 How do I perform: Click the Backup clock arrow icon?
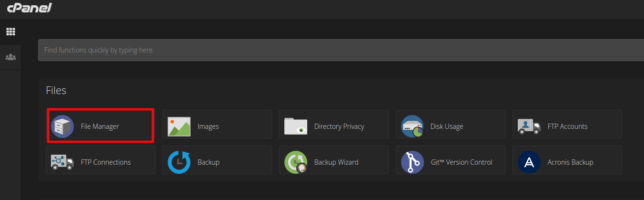(179, 162)
